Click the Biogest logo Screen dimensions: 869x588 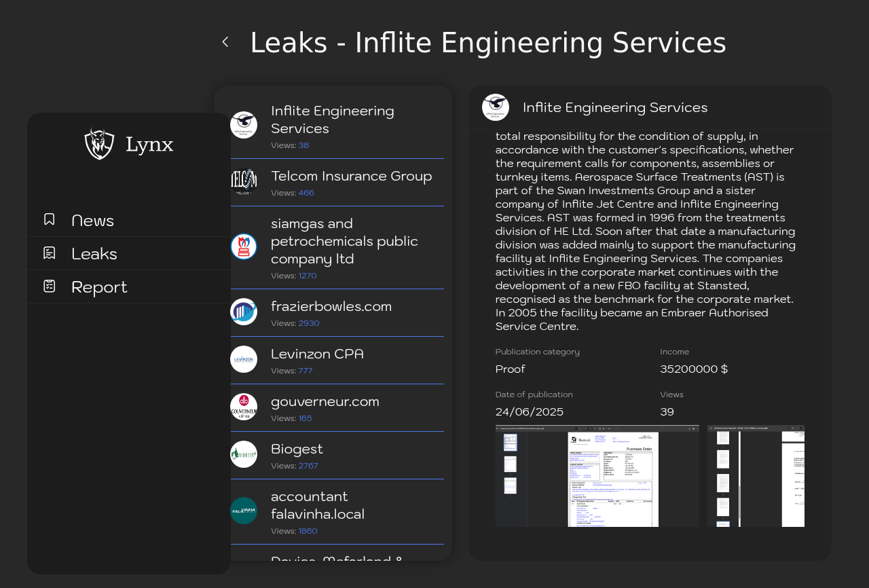click(244, 454)
